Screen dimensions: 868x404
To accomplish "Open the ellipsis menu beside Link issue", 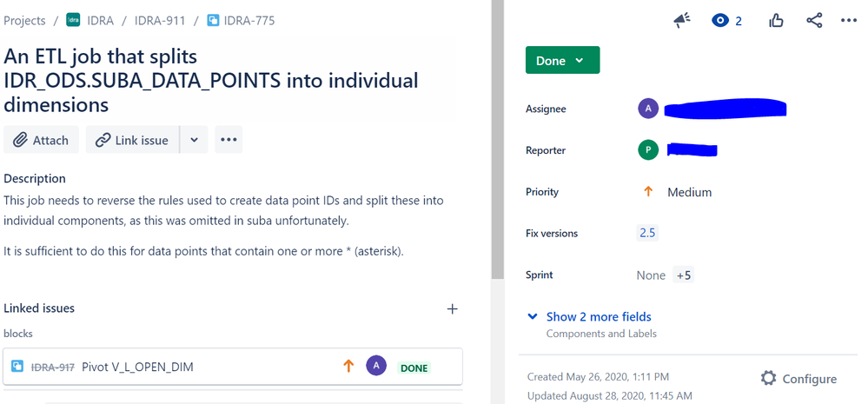I will [229, 140].
